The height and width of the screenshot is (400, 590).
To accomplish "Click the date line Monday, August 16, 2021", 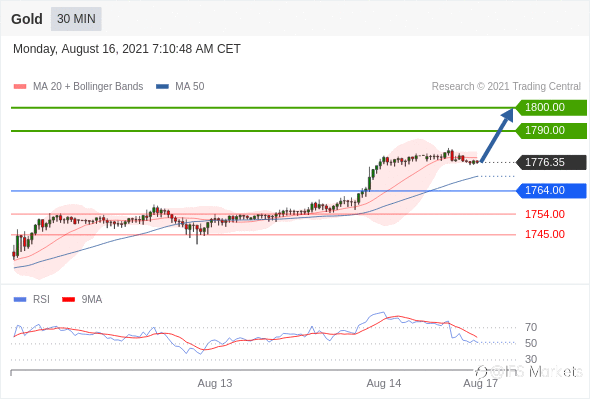I will [x=127, y=49].
